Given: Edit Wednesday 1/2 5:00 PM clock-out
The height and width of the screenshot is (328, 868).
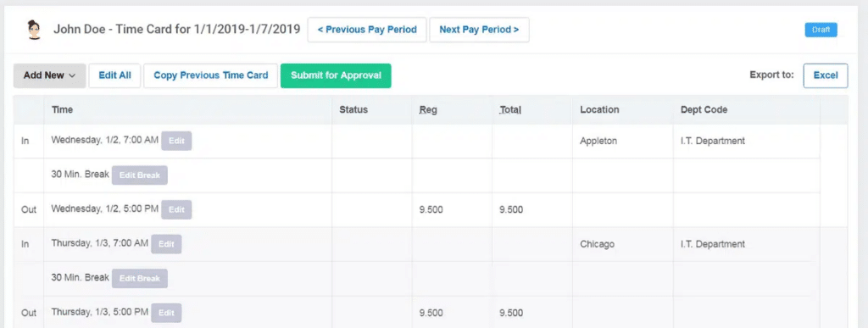Looking at the screenshot, I should click(176, 209).
